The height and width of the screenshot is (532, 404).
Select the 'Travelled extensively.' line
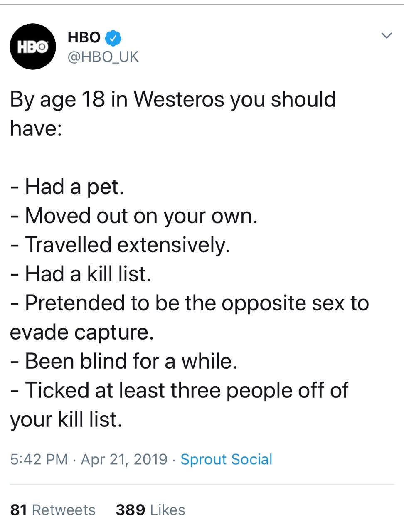(120, 245)
